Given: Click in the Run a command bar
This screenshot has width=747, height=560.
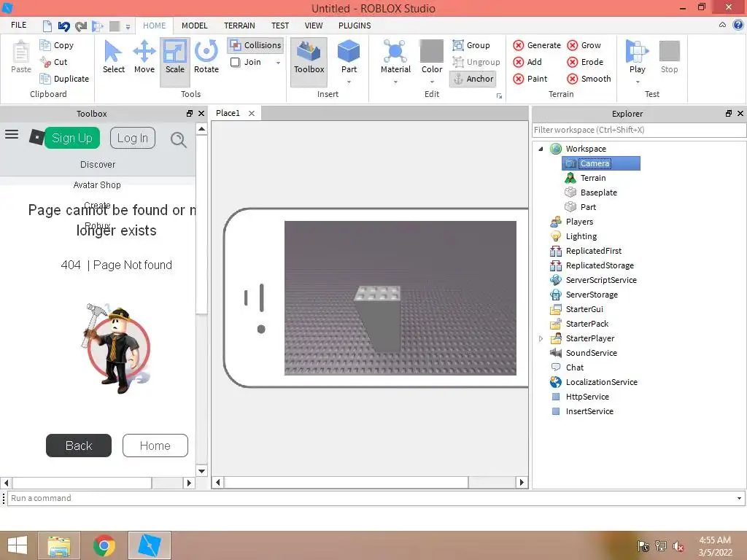Looking at the screenshot, I should pos(371,499).
